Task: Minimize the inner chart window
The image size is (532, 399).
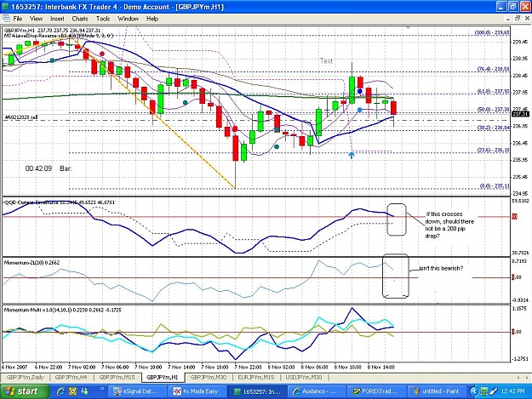Action: point(507,19)
